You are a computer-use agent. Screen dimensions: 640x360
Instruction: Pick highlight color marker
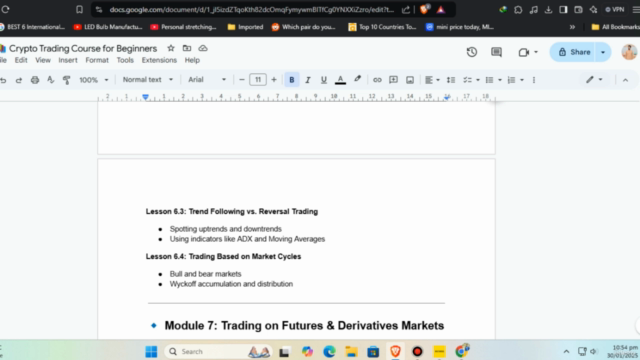[358, 80]
